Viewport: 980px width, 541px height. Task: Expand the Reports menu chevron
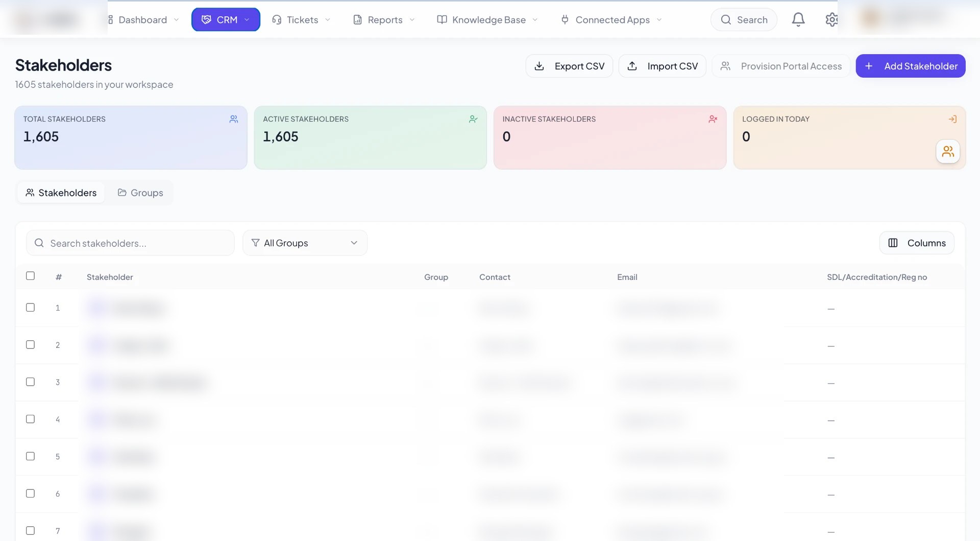click(x=412, y=19)
